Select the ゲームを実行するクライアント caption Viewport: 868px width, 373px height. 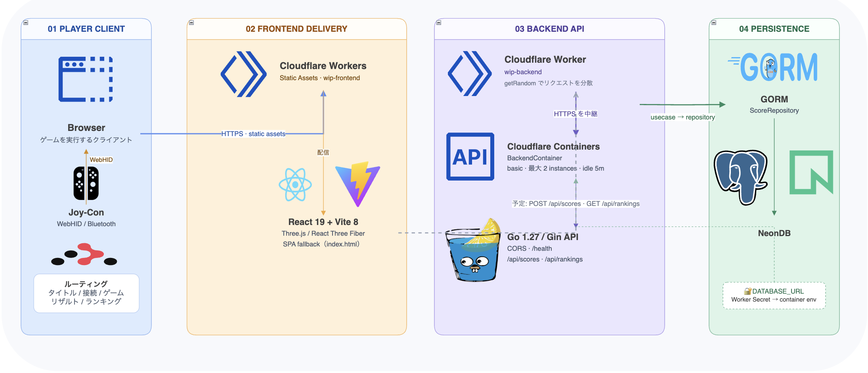[86, 140]
